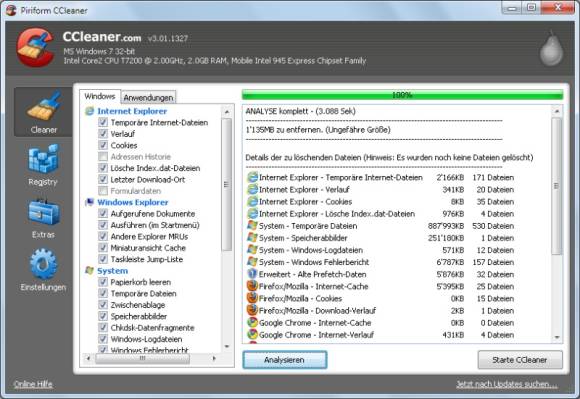Disable Papierkorb leeren checkbox
The image size is (580, 399).
click(x=103, y=282)
